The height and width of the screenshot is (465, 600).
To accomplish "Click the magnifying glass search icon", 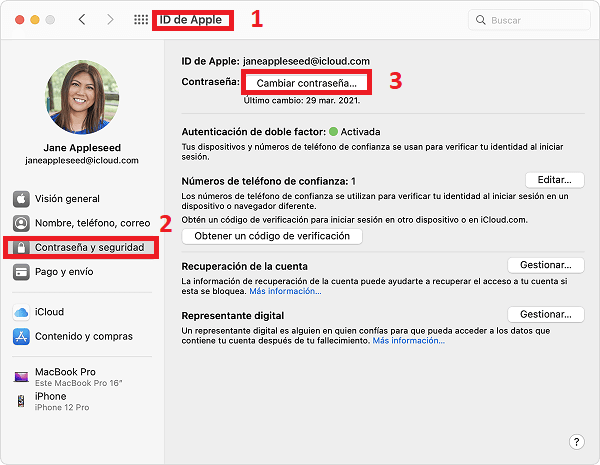I will [481, 20].
